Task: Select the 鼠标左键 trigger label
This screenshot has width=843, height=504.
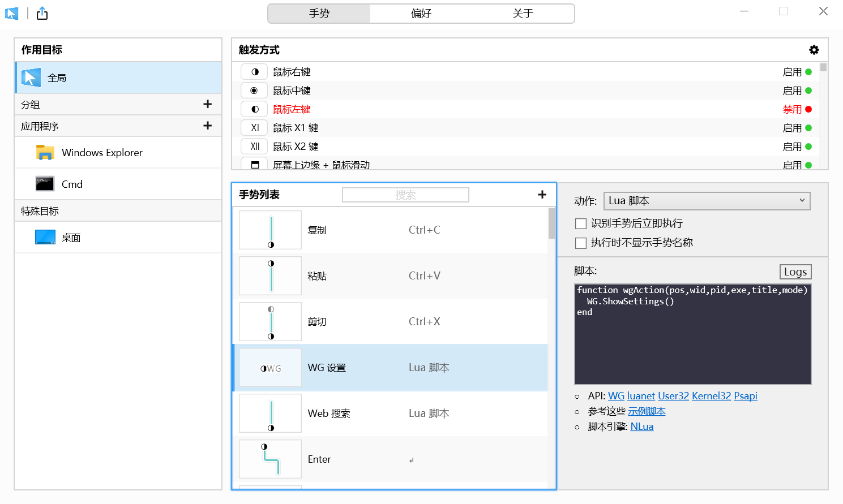Action: [292, 109]
